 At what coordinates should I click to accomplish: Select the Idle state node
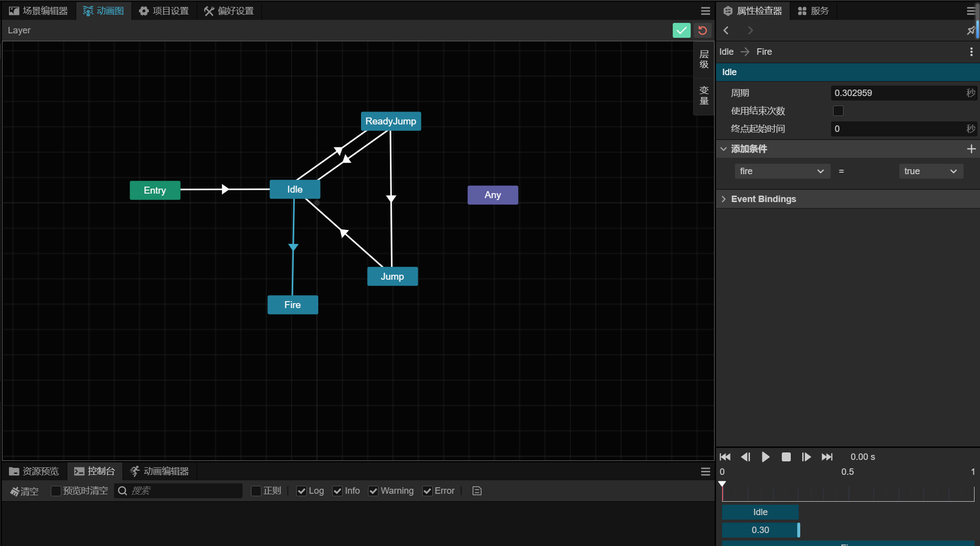click(x=295, y=189)
